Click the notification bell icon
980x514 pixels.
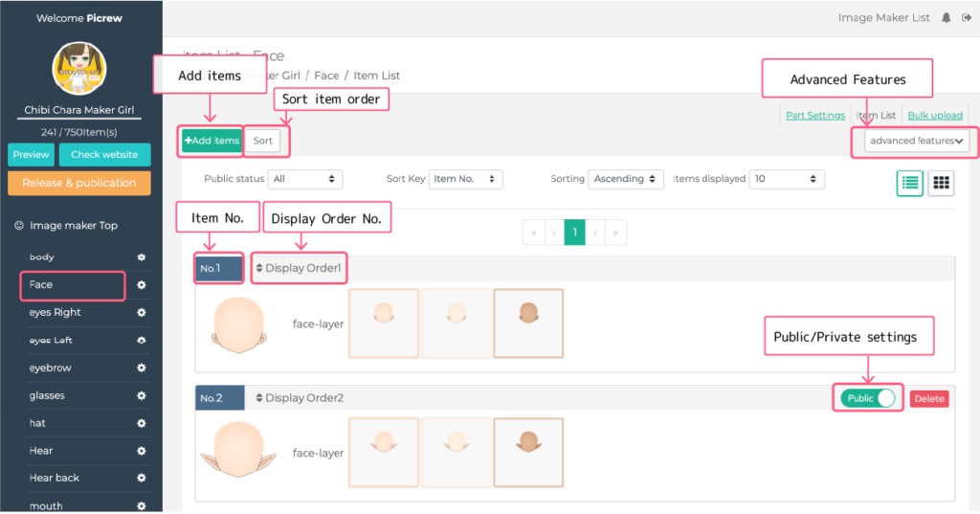pos(947,17)
